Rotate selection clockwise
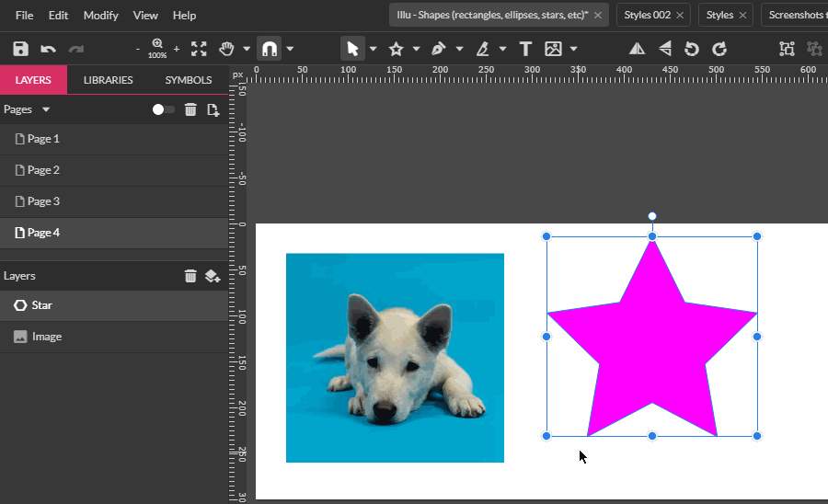828x504 pixels. (719, 49)
